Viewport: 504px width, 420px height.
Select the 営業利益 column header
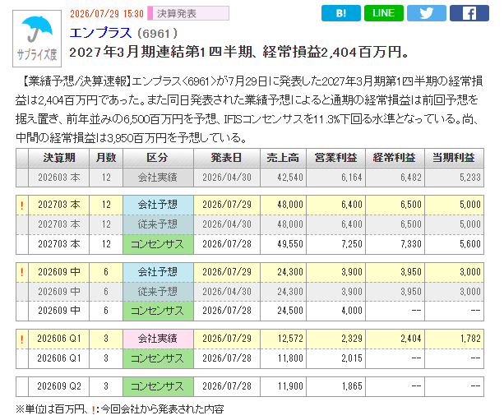[x=336, y=158]
